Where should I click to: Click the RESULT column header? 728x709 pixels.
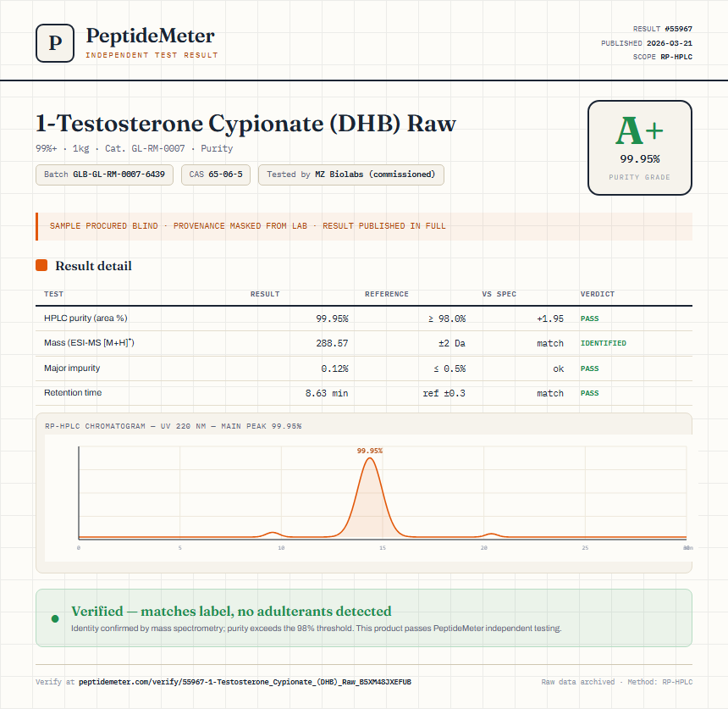click(265, 294)
